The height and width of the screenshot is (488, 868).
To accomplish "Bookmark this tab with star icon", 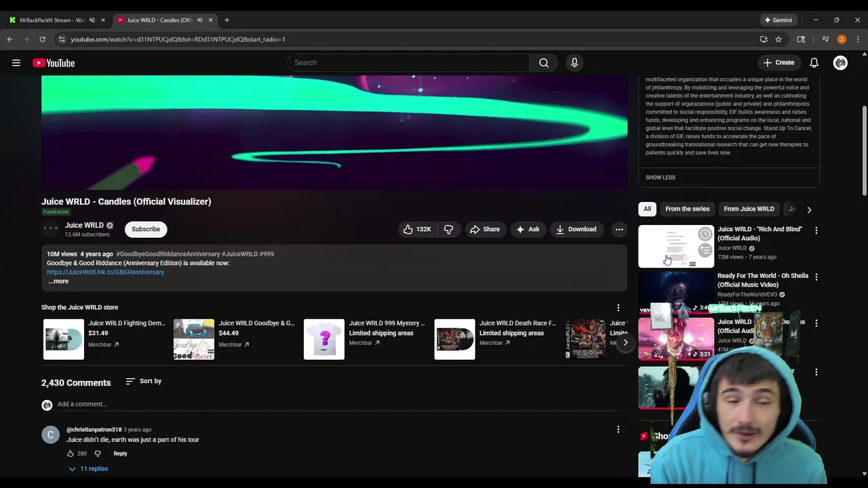I will pos(778,39).
